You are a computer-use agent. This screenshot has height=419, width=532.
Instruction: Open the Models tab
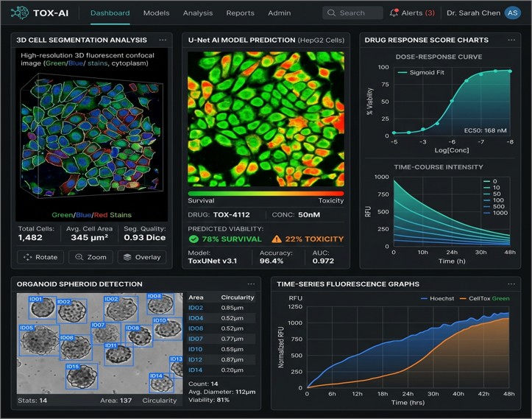point(157,13)
